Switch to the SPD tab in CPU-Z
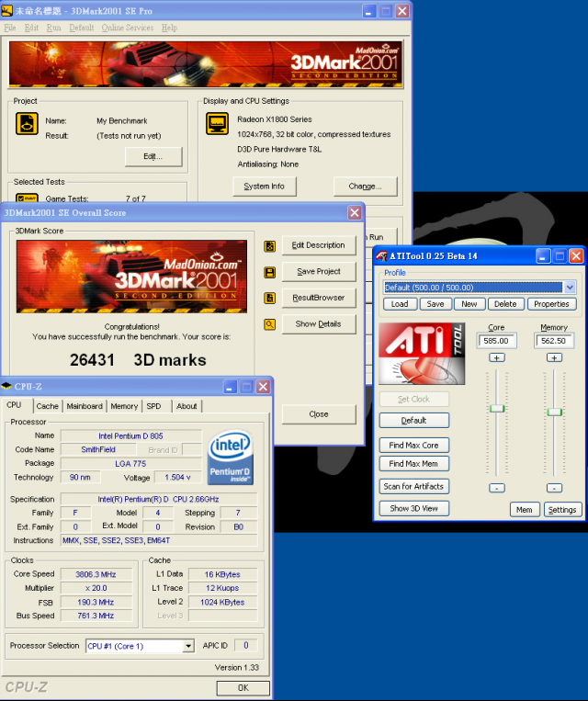The width and height of the screenshot is (588, 701). click(x=153, y=406)
